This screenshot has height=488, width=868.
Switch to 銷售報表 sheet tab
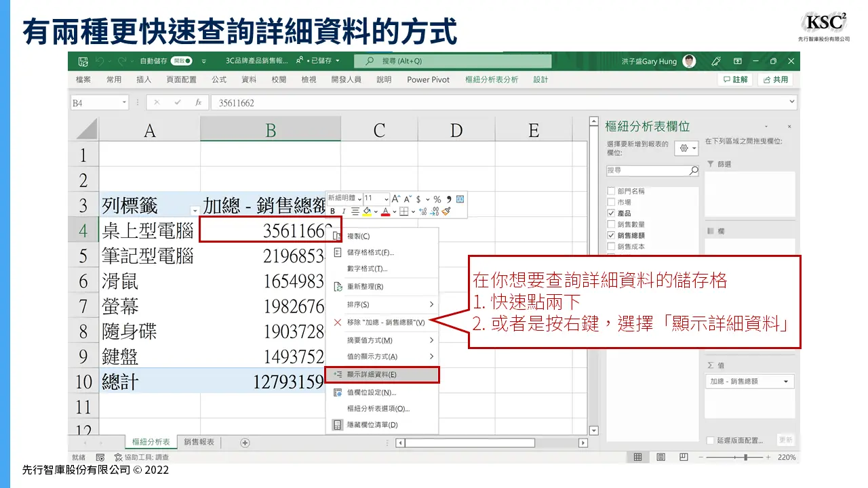pos(199,442)
